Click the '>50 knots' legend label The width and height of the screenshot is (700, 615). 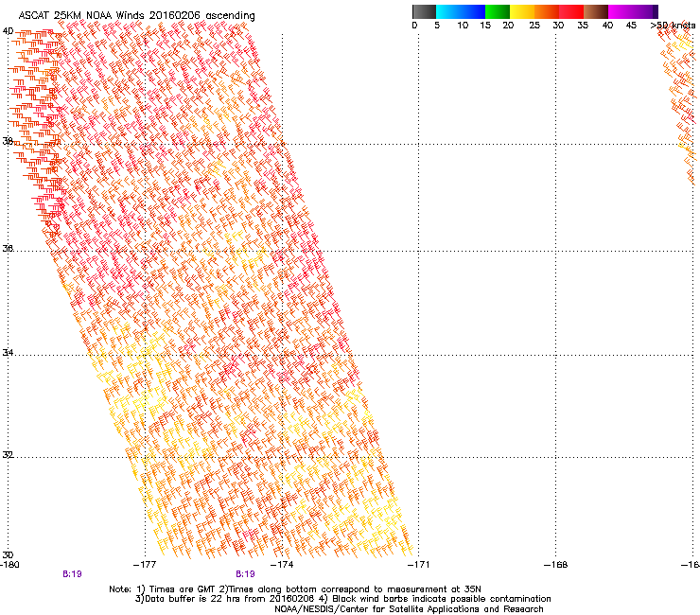pyautogui.click(x=673, y=26)
